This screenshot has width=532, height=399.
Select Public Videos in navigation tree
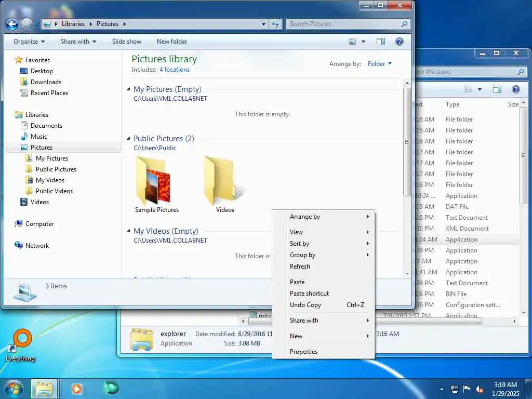click(54, 191)
